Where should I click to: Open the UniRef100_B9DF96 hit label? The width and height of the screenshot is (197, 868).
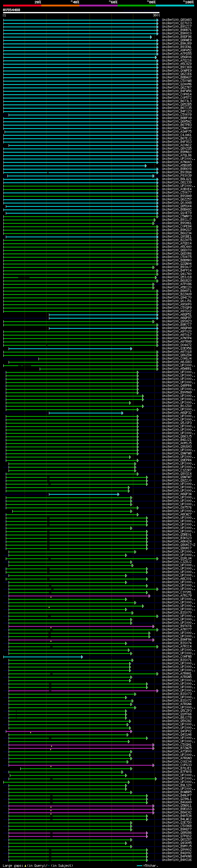[177, 37]
